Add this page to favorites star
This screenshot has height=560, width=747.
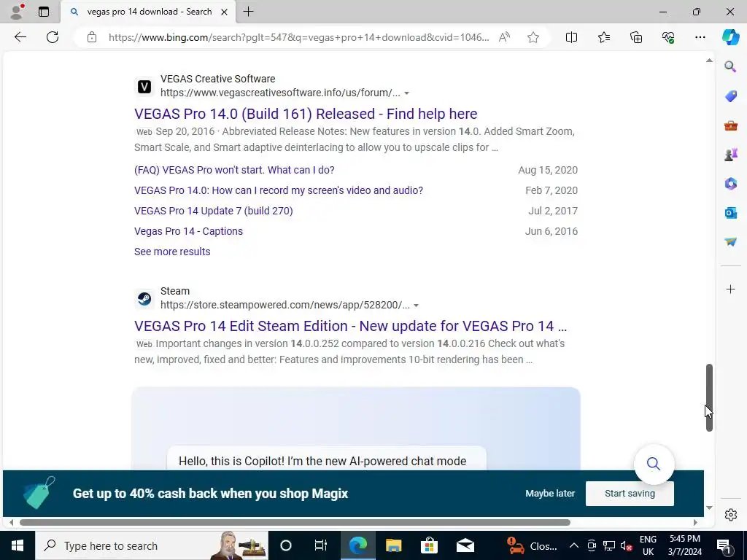click(x=533, y=37)
